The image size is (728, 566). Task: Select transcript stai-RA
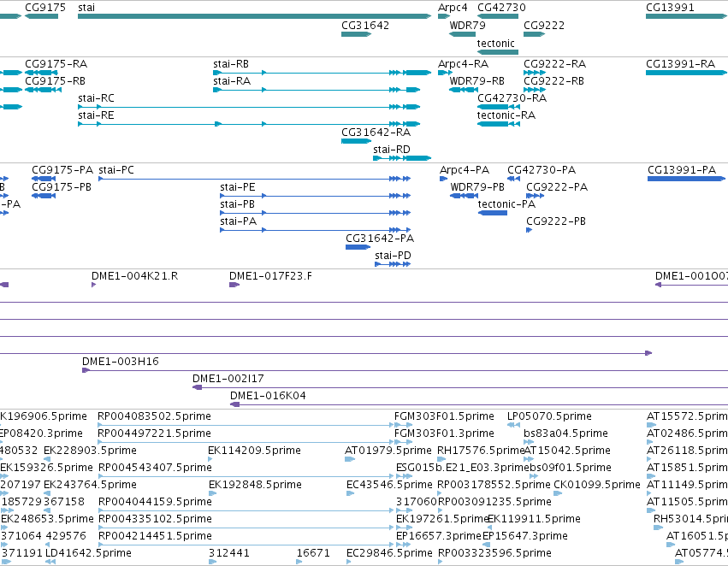(317, 90)
